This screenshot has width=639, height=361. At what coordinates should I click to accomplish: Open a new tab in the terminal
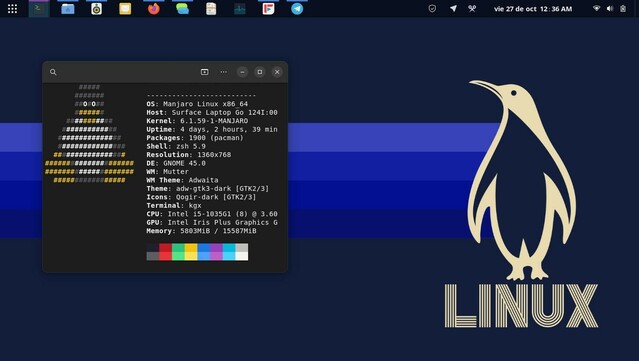pos(205,72)
